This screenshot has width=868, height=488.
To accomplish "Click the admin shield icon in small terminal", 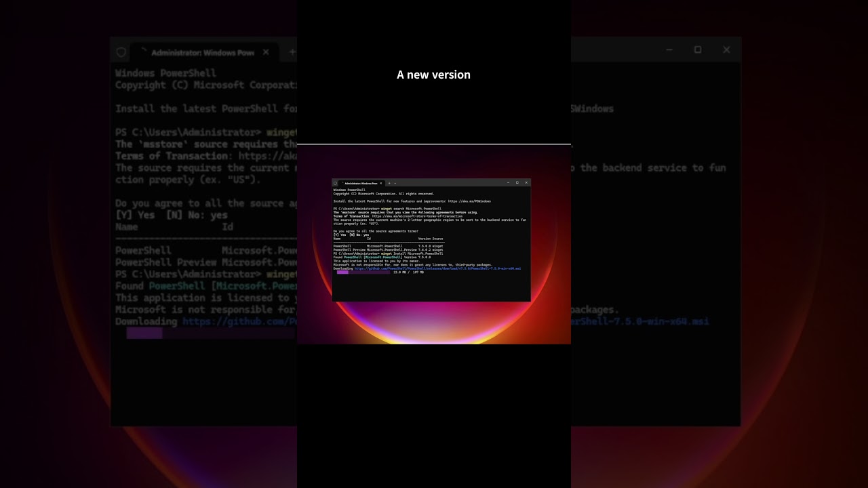I will click(335, 183).
